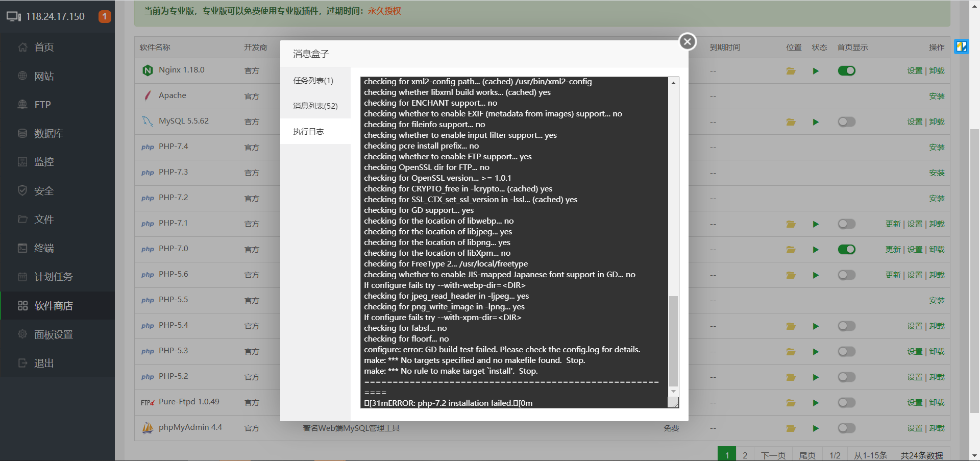980x461 pixels.
Task: Click the notification badge showing 1
Action: point(105,16)
